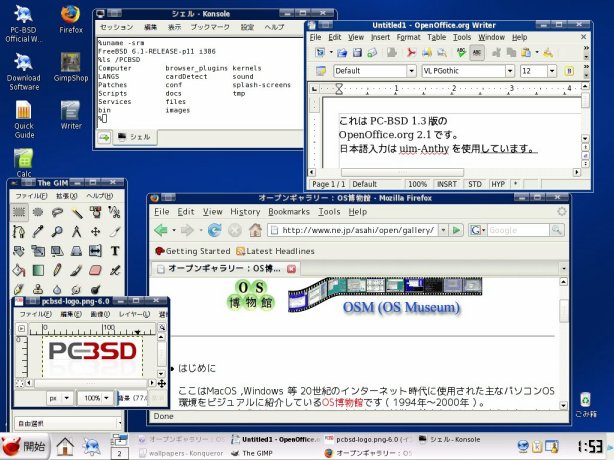Select the シェル tab in Konsole

(135, 137)
